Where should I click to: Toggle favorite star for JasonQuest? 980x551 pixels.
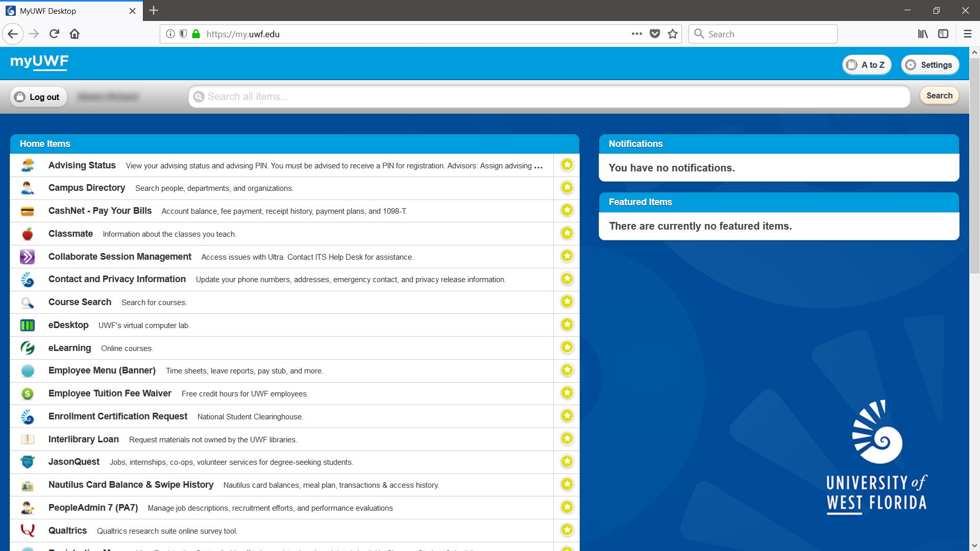(x=567, y=462)
